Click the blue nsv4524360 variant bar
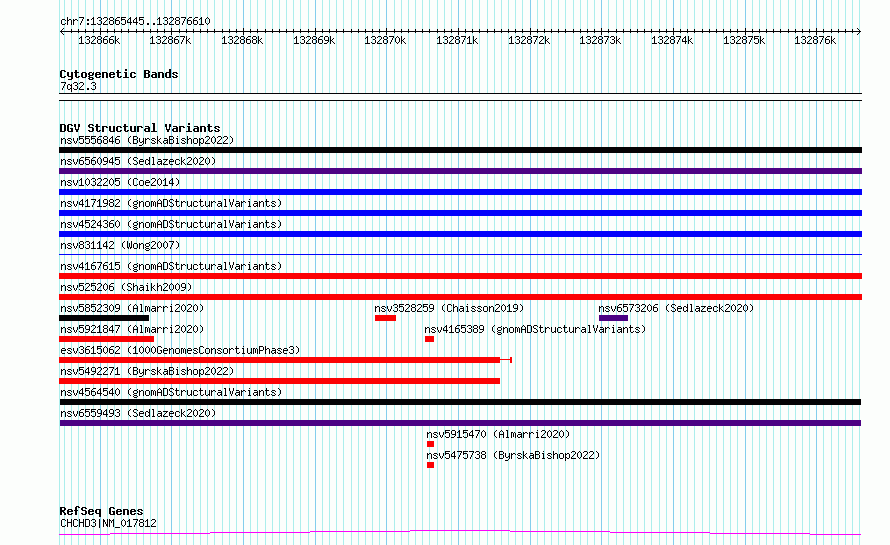Viewport: 890px width, 545px height. pos(460,234)
